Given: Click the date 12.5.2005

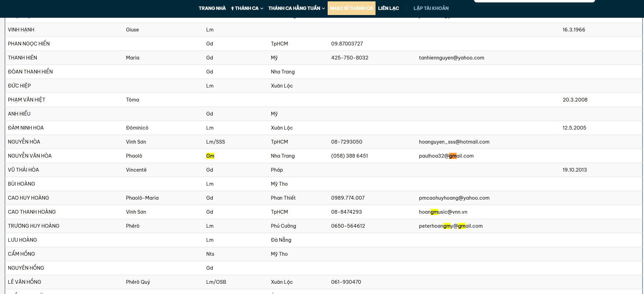Looking at the screenshot, I should [x=574, y=128].
